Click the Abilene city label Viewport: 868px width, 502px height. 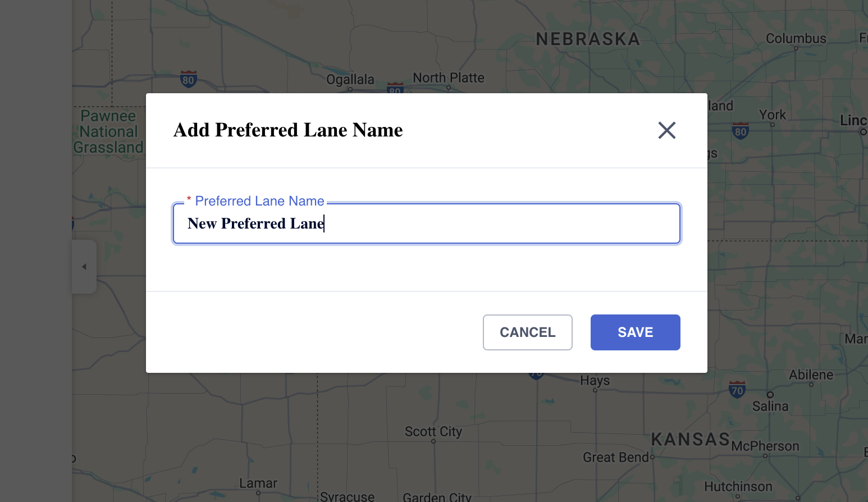click(x=811, y=375)
